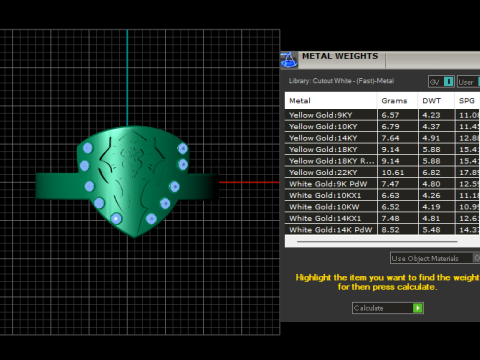Select the Yellow Gold:14KY row
480x360 pixels.
pyautogui.click(x=382, y=138)
